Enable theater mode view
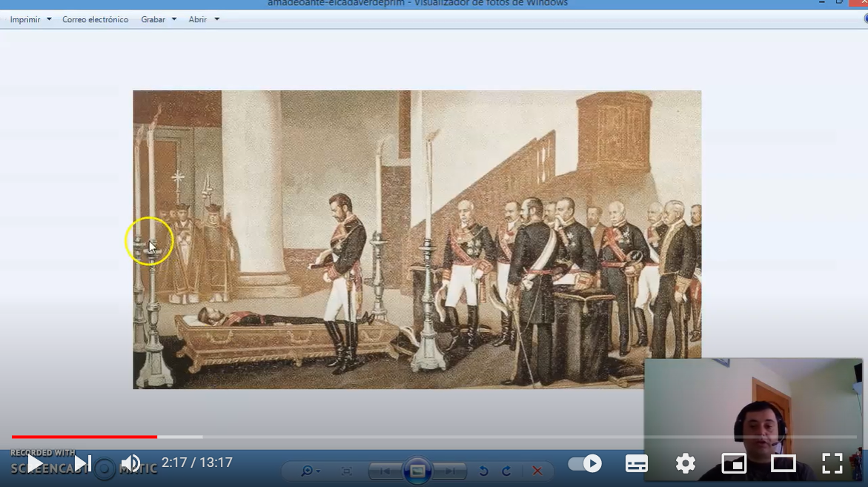 coord(783,463)
